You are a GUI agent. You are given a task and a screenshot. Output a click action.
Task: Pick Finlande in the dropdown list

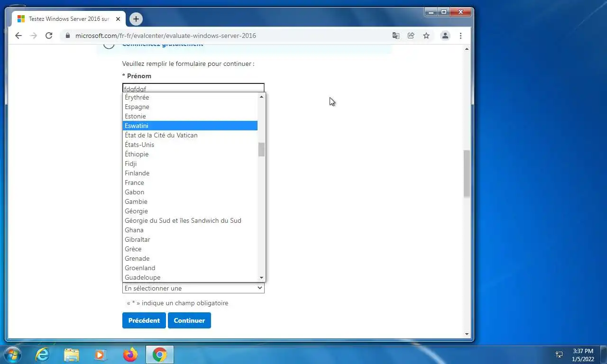click(x=190, y=173)
